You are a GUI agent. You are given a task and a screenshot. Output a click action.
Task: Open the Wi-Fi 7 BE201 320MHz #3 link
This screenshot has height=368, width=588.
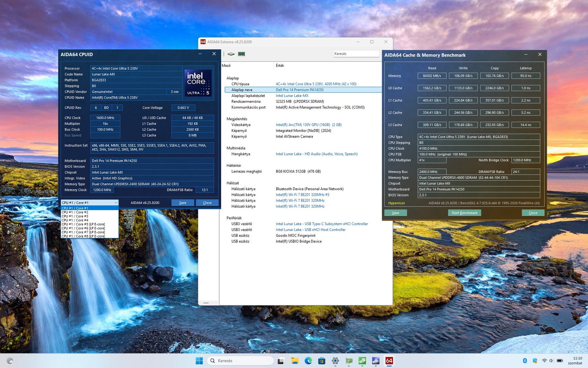[x=302, y=194]
